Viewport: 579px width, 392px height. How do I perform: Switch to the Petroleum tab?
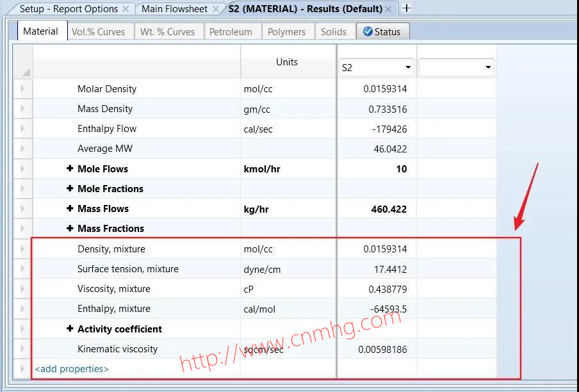[x=231, y=31]
